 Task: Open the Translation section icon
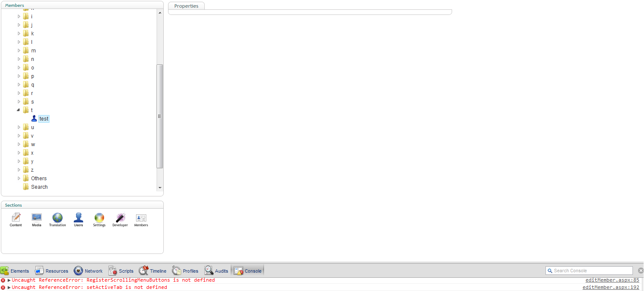point(57,218)
